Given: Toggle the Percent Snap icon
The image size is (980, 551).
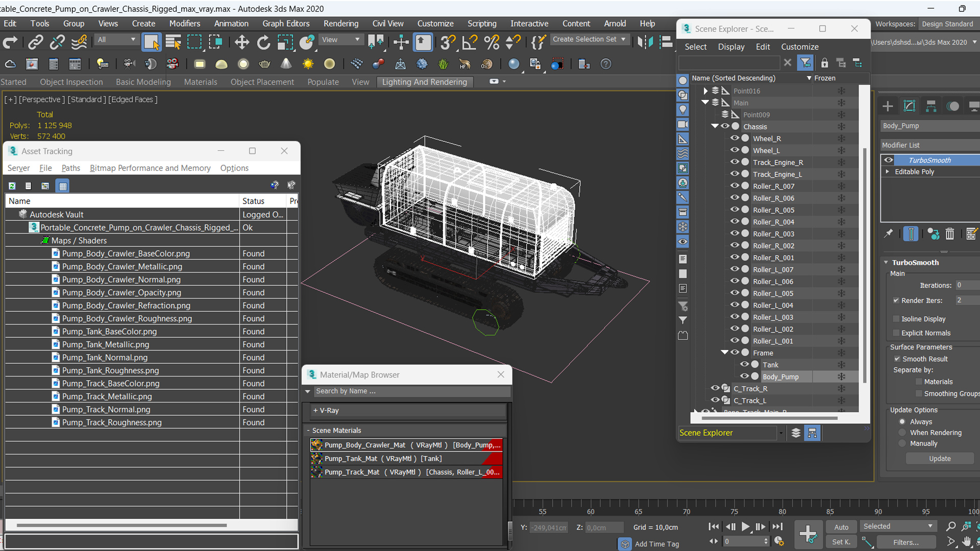Looking at the screenshot, I should 491,42.
